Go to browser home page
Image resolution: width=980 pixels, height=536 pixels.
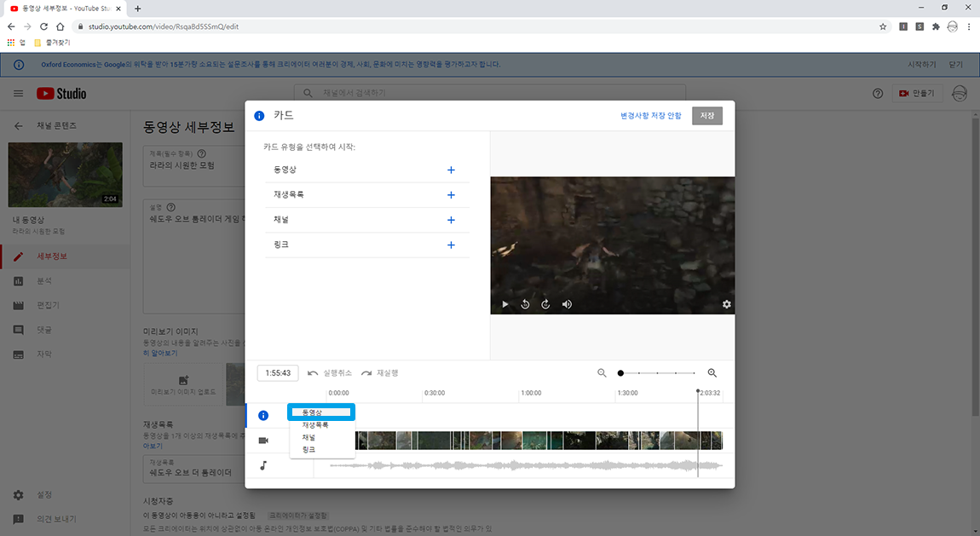pos(60,26)
